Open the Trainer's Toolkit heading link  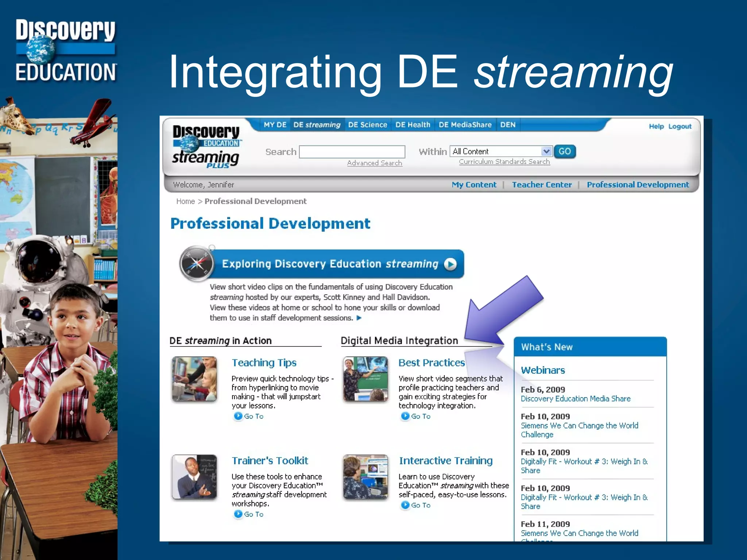[270, 461]
